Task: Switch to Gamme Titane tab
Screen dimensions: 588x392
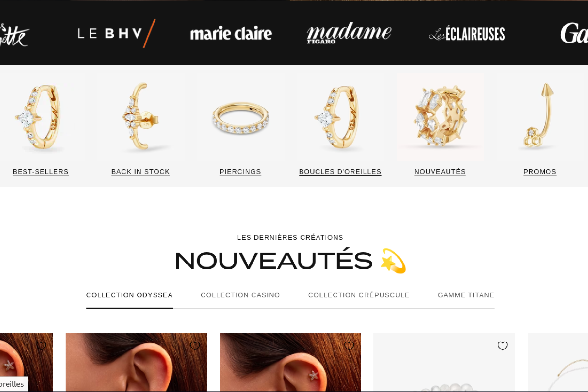Action: click(x=466, y=295)
